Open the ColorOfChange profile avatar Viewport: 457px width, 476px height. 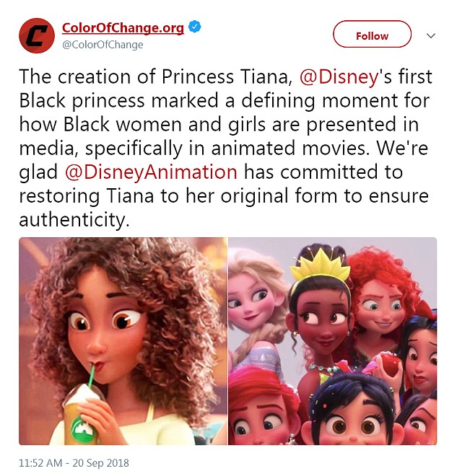click(x=37, y=35)
